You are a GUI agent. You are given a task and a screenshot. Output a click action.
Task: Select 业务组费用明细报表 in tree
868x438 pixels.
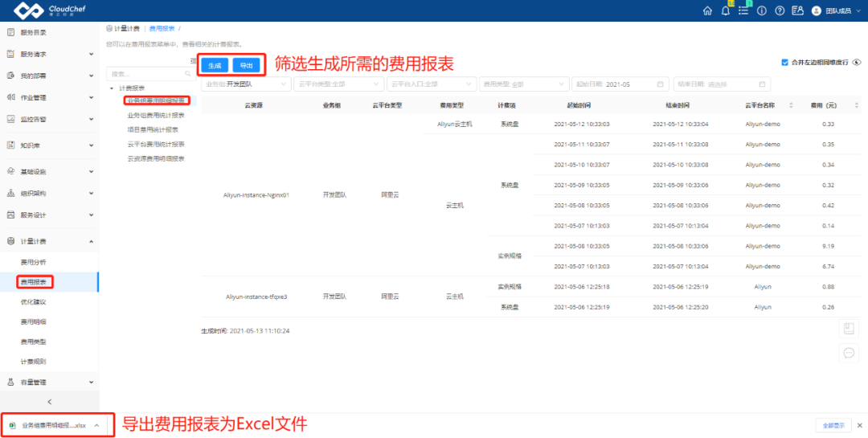tap(156, 100)
